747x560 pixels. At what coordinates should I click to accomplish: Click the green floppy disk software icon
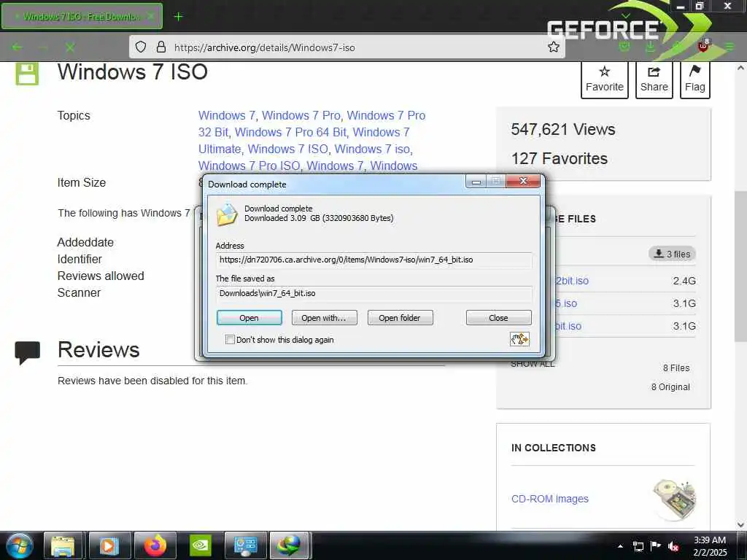(27, 74)
